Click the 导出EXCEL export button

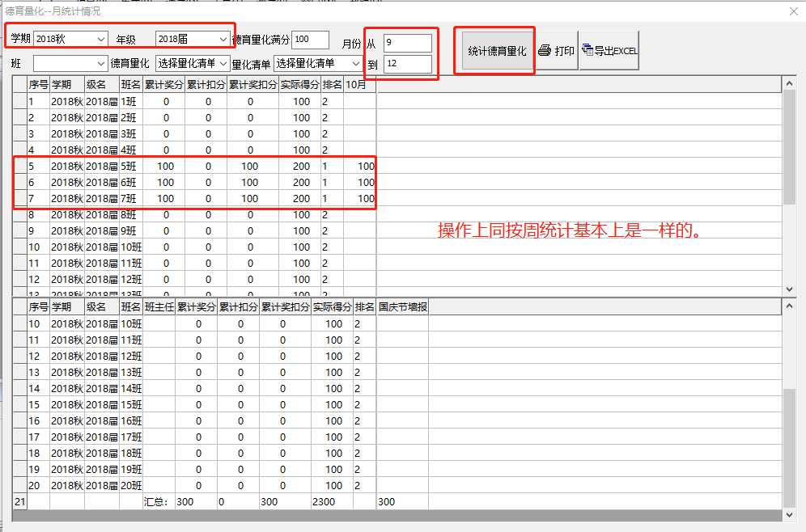(x=609, y=51)
